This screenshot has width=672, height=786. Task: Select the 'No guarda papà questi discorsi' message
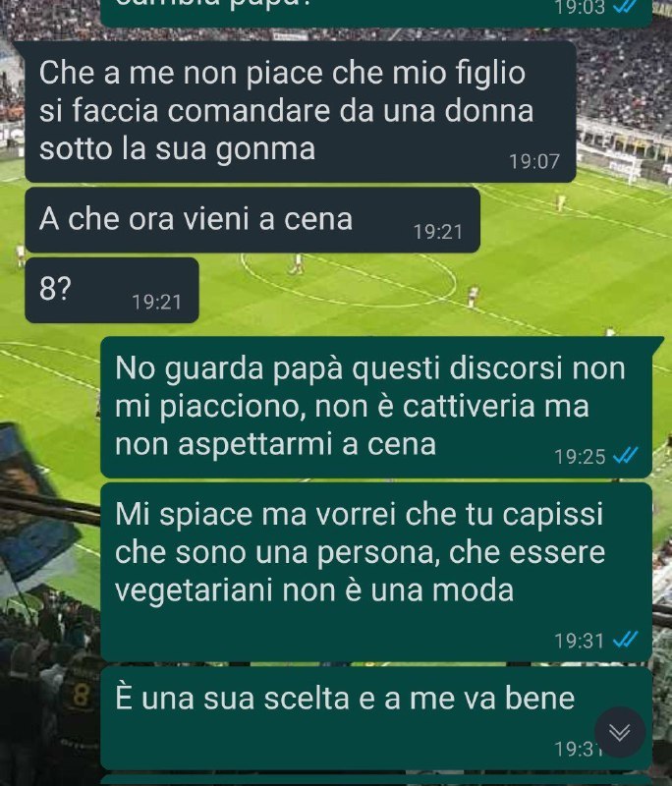pos(376,407)
